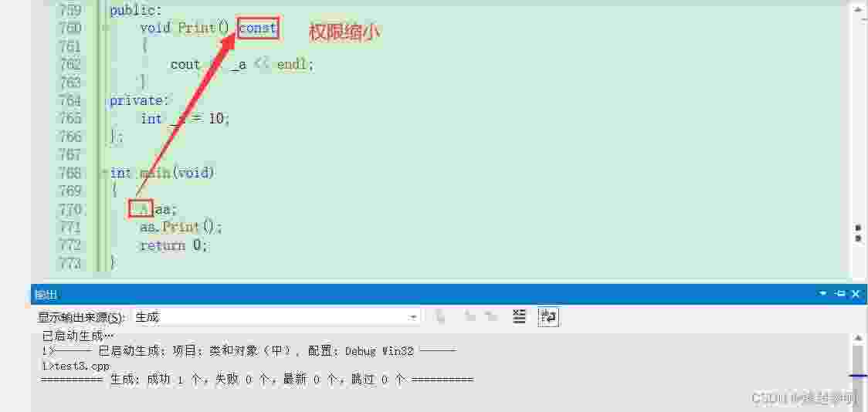868x412 pixels.
Task: Click the '显示输出来源(S):' label
Action: (x=82, y=317)
